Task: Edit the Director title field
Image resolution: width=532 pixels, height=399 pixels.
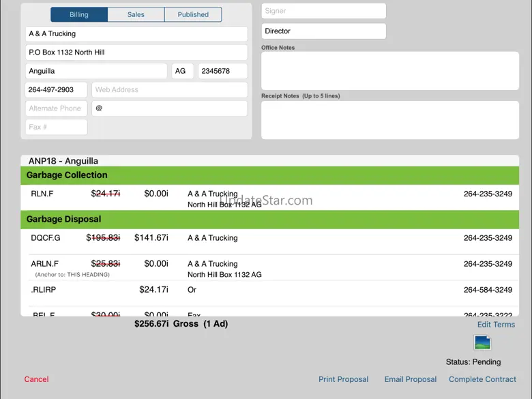Action: [x=324, y=31]
